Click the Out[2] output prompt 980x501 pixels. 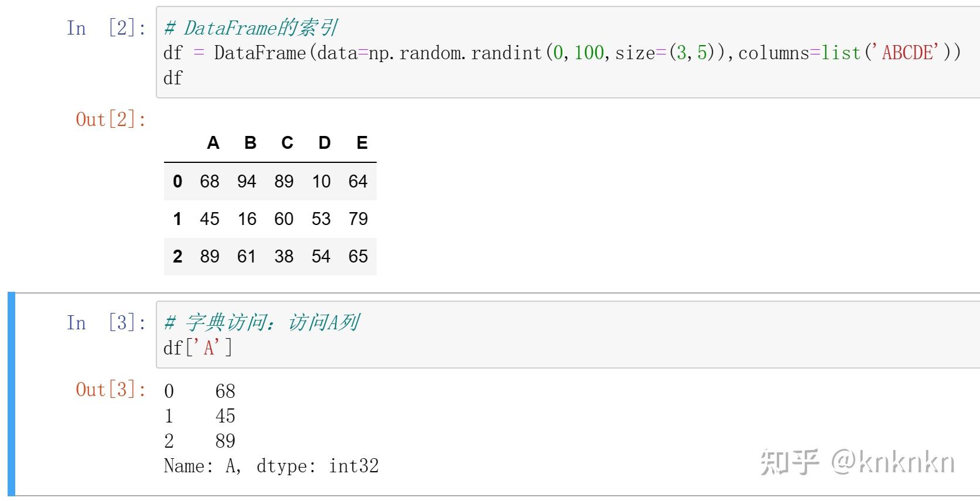[111, 120]
